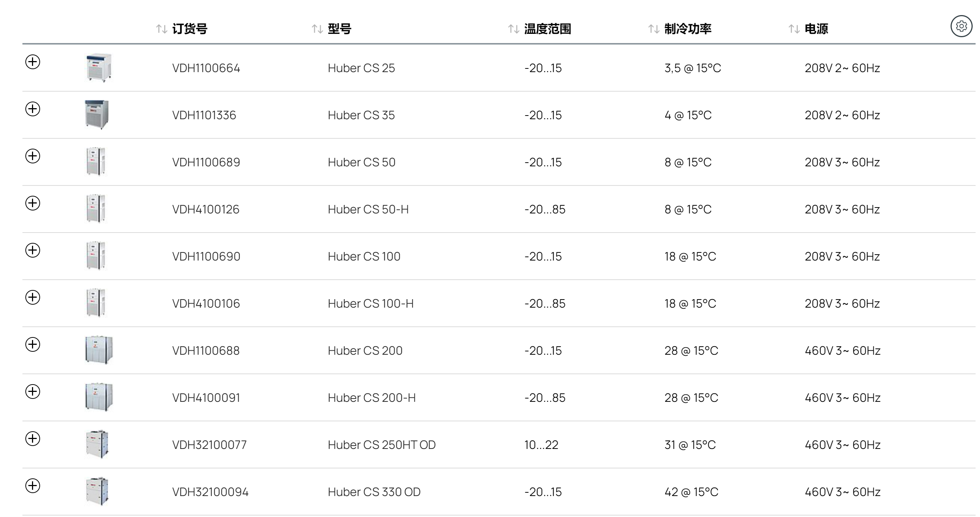The width and height of the screenshot is (980, 517).
Task: Open the table settings gear icon
Action: pos(961,26)
